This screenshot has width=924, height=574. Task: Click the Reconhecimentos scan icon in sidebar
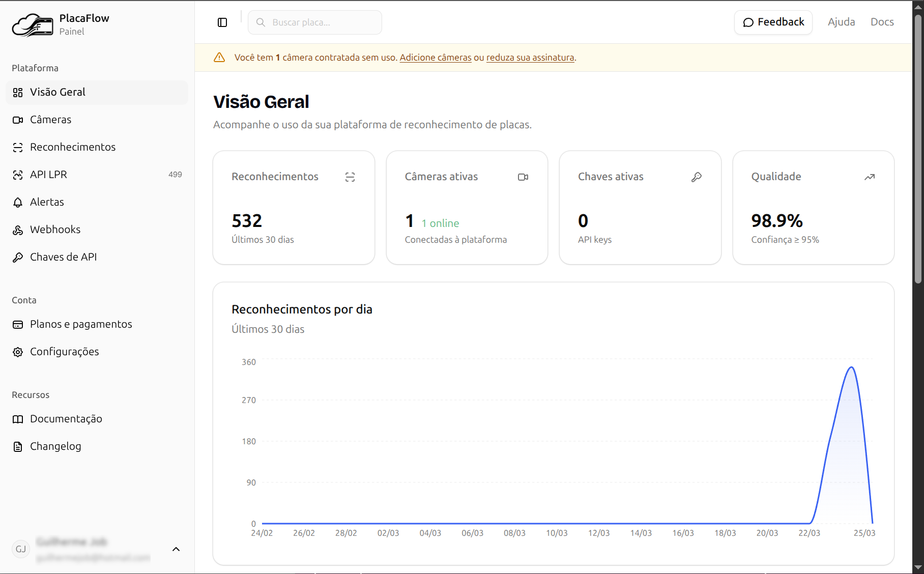(x=18, y=148)
